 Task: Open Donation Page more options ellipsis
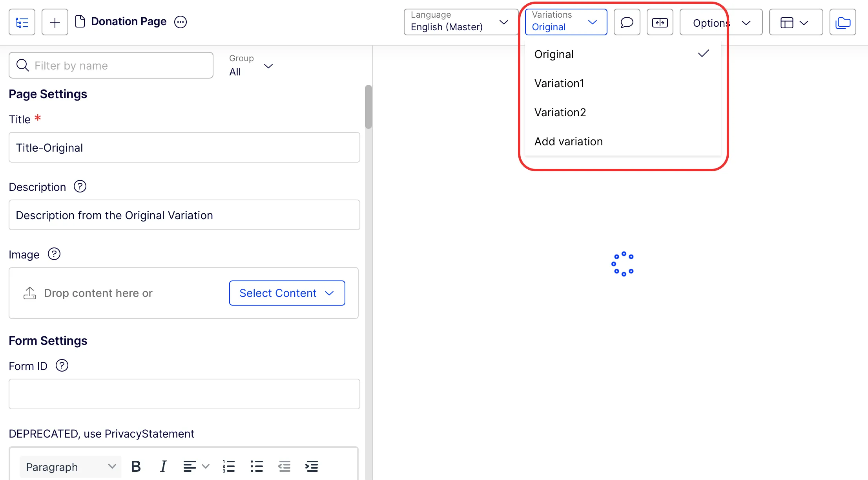click(x=181, y=22)
